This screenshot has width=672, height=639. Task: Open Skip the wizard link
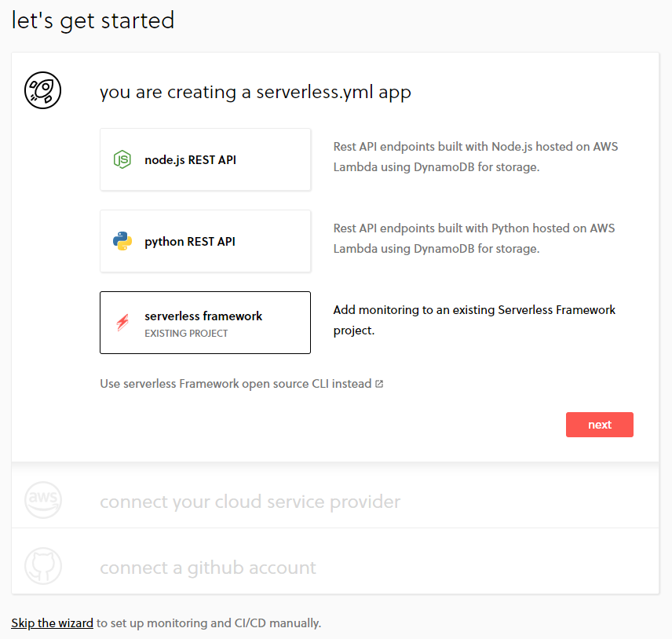pyautogui.click(x=53, y=623)
